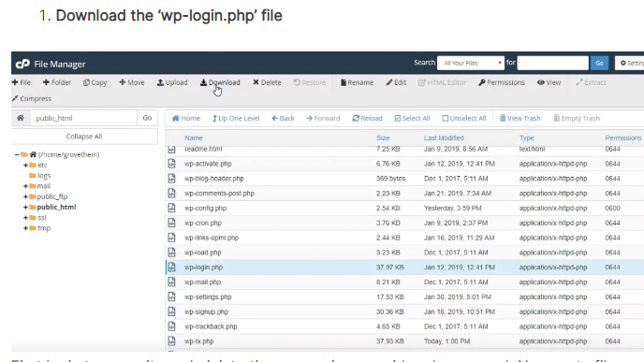
Task: Click the path Go button
Action: pos(147,118)
